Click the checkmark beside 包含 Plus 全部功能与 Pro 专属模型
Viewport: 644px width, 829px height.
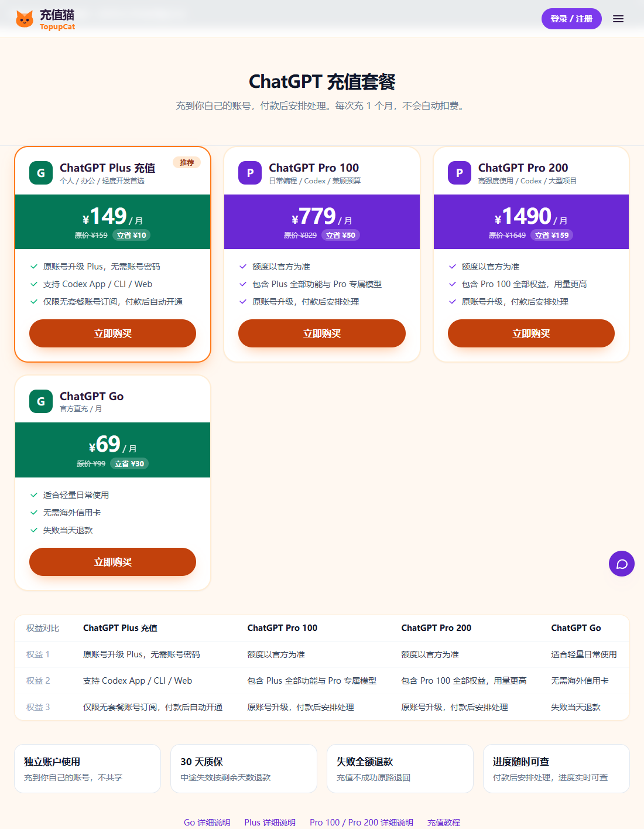[243, 284]
